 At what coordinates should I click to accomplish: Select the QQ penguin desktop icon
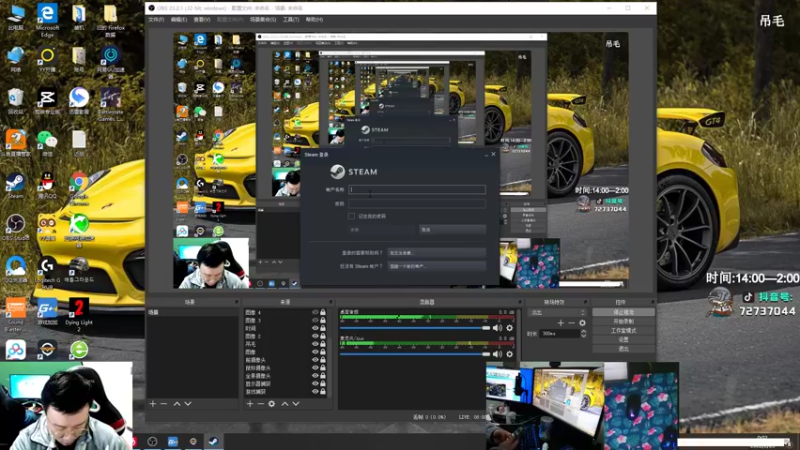click(47, 184)
